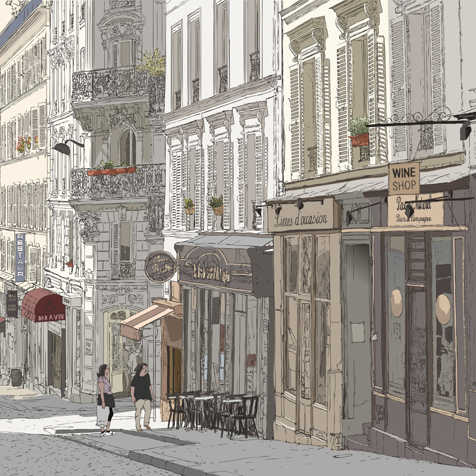The width and height of the screenshot is (476, 476).
Task: Select the red BAR A VIN awning
Action: [x=42, y=306]
